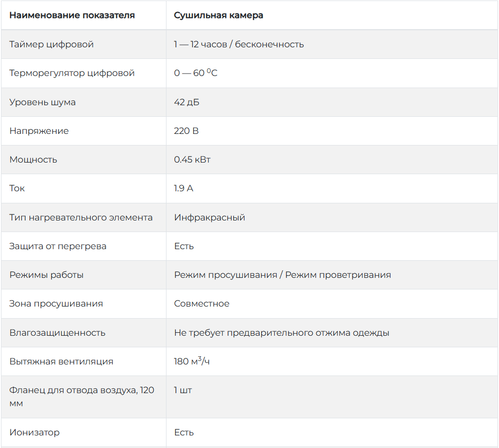Select the "Тип нагревательного элемента" label
Image resolution: width=499 pixels, height=448 pixels.
coord(81,217)
